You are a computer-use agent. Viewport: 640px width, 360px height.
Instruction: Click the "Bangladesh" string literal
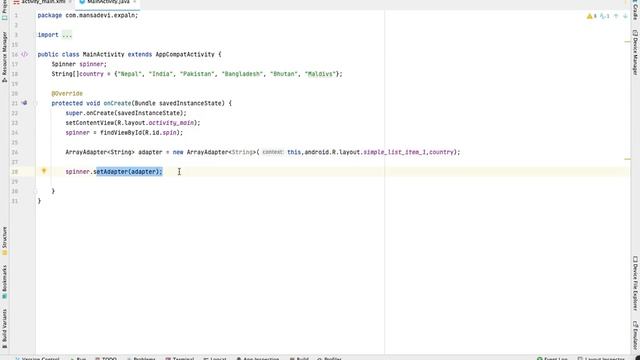[x=242, y=74]
